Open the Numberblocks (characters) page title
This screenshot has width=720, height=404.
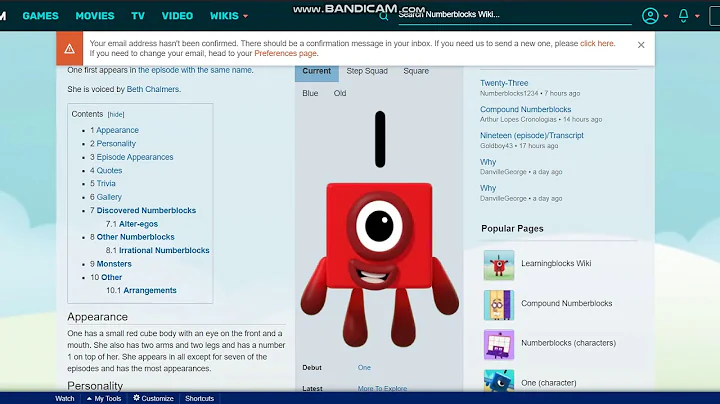568,343
